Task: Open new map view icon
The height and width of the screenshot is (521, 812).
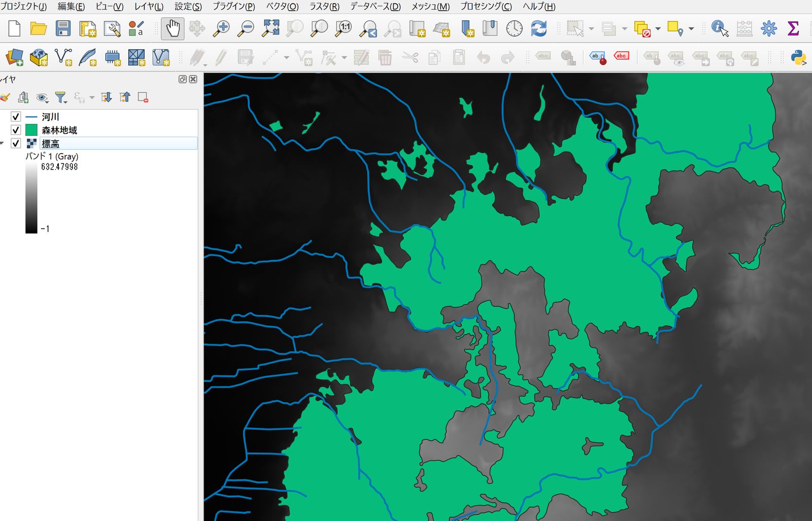Action: tap(417, 28)
